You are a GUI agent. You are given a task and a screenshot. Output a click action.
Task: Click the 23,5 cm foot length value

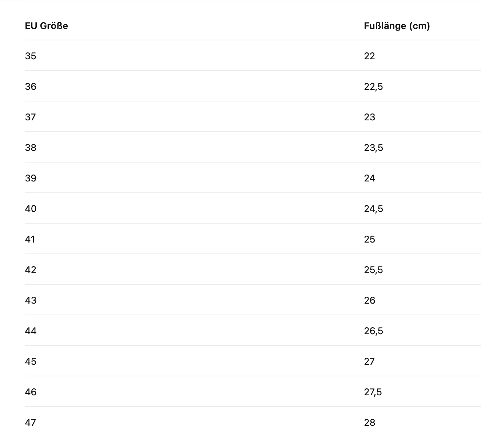tap(373, 148)
